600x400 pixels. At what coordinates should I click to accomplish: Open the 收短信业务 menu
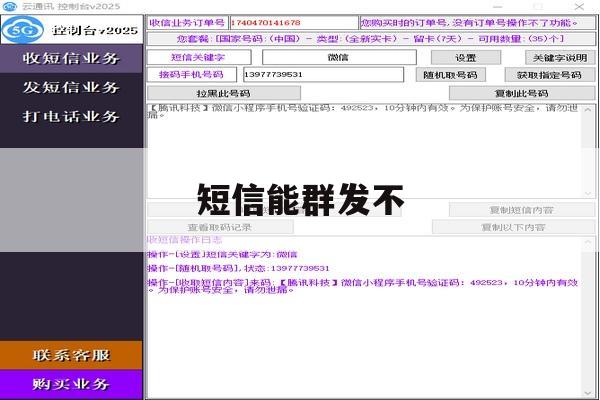coord(71,59)
